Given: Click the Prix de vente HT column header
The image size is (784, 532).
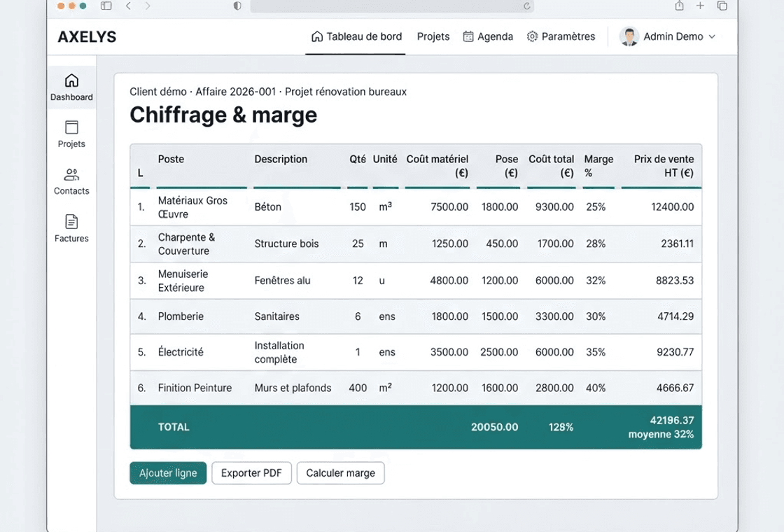Looking at the screenshot, I should (x=664, y=166).
